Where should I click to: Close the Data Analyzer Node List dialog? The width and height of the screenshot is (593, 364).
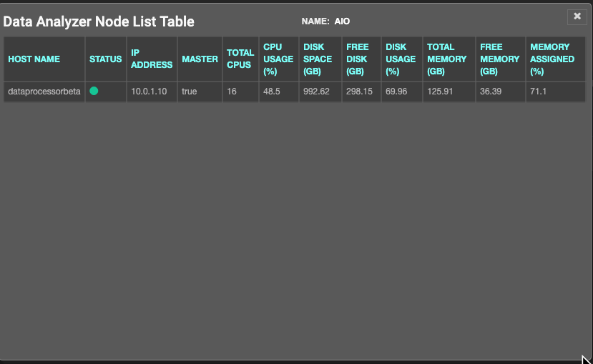pos(577,16)
